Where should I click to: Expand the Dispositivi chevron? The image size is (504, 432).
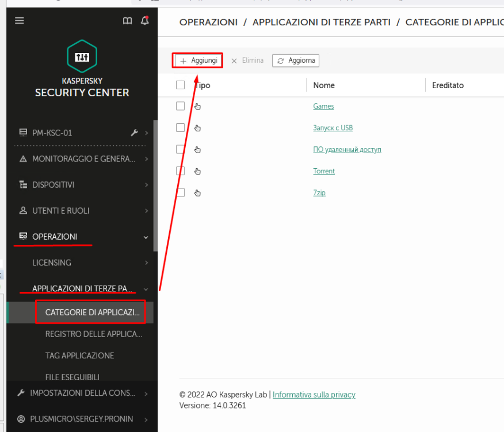click(x=147, y=185)
